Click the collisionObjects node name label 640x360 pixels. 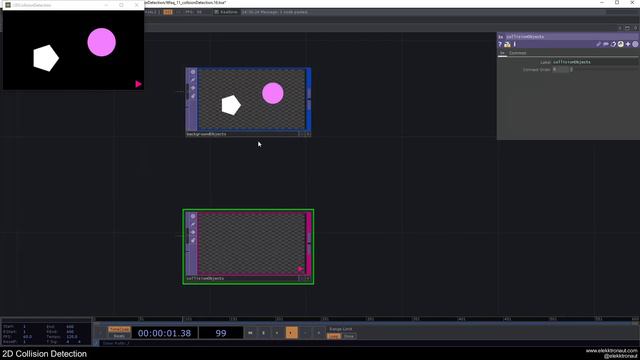[x=205, y=278]
